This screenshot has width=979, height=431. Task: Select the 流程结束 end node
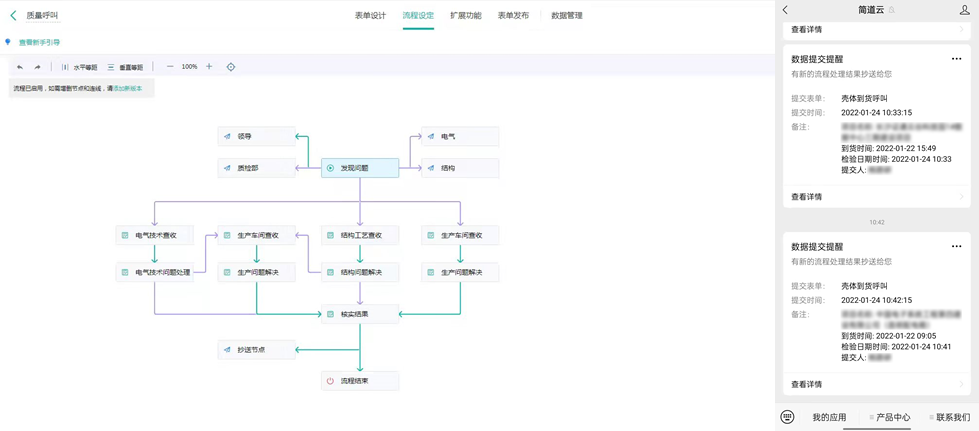[360, 381]
